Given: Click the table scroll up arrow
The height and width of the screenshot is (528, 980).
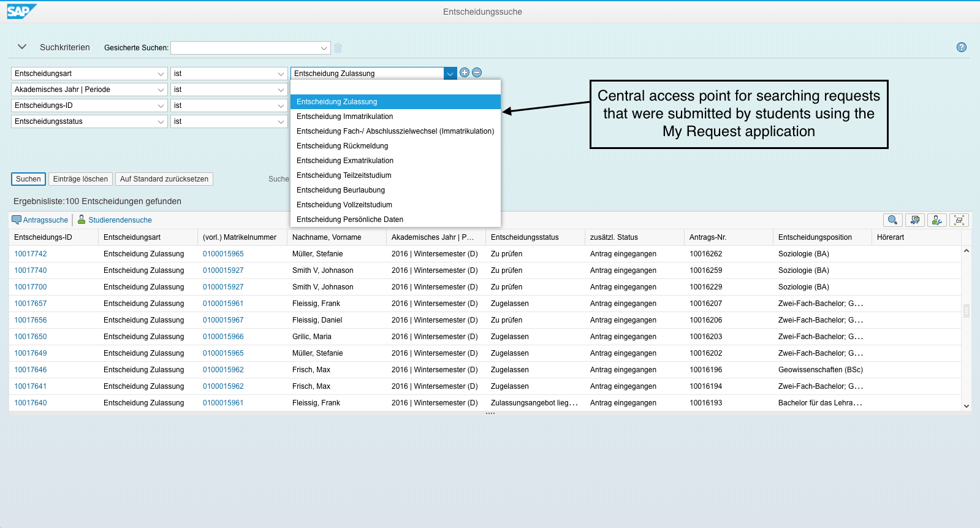Looking at the screenshot, I should 967,251.
